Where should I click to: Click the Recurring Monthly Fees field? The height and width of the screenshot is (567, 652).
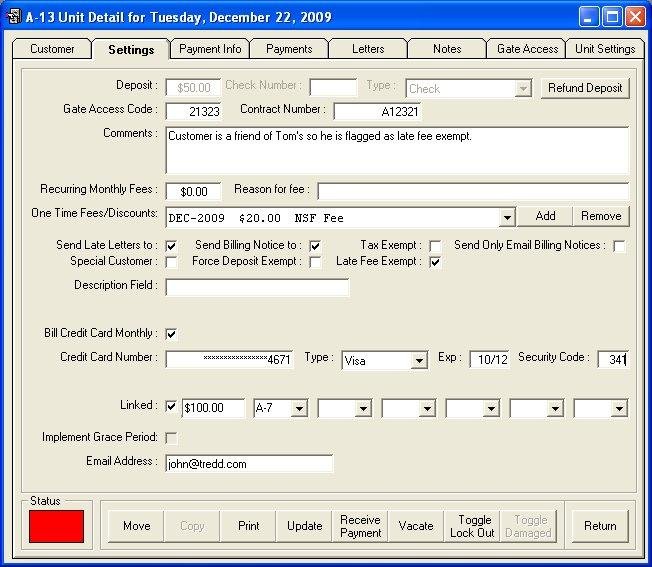[x=193, y=192]
